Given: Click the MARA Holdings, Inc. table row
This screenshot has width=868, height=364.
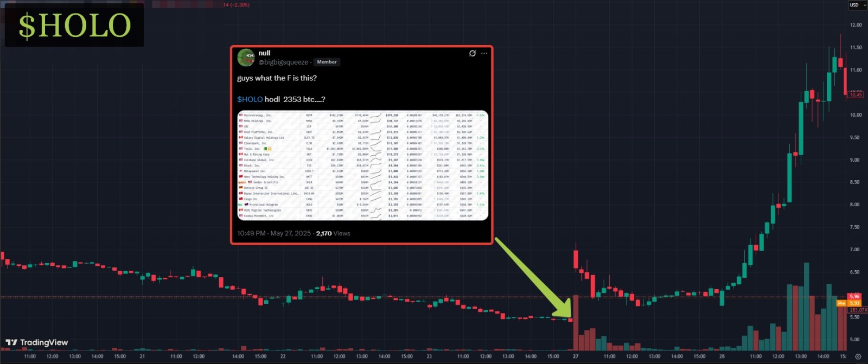Looking at the screenshot, I should coord(362,121).
